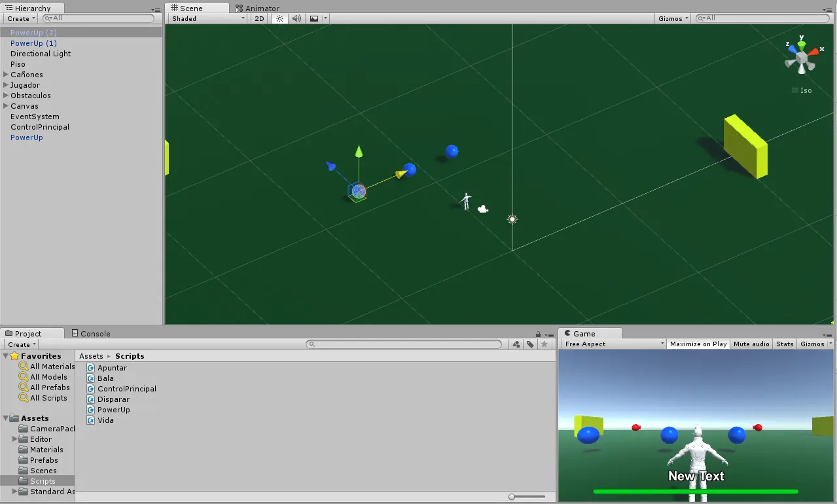Select PowerUp (1) in Hierarchy
Image resolution: width=837 pixels, height=504 pixels.
pos(81,43)
